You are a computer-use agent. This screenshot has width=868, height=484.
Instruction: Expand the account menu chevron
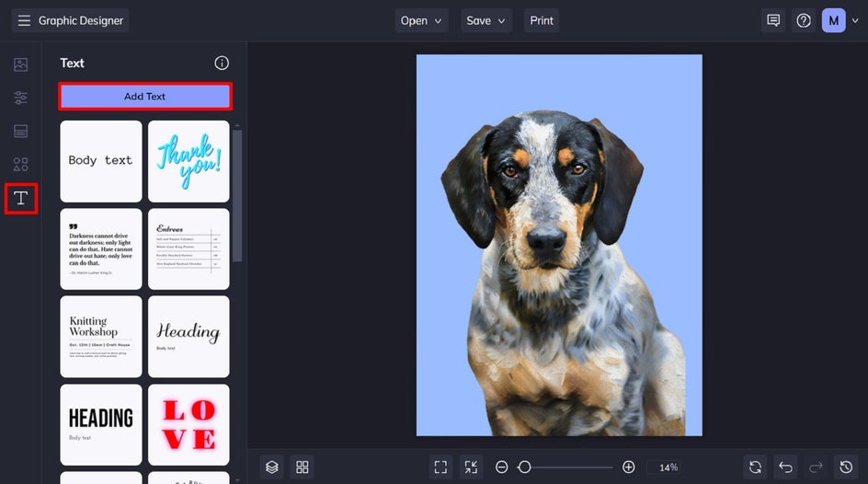click(x=855, y=20)
